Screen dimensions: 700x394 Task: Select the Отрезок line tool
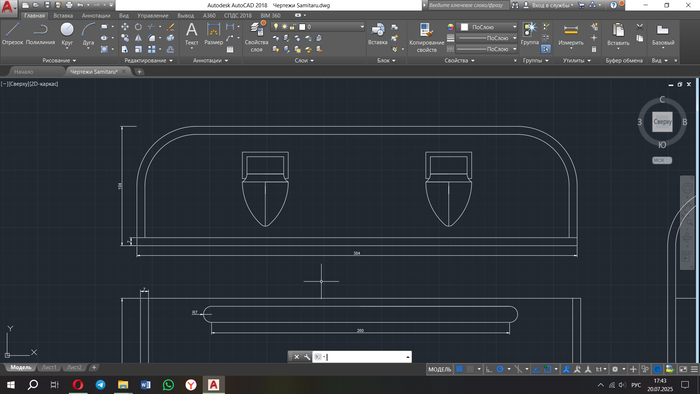pyautogui.click(x=12, y=34)
